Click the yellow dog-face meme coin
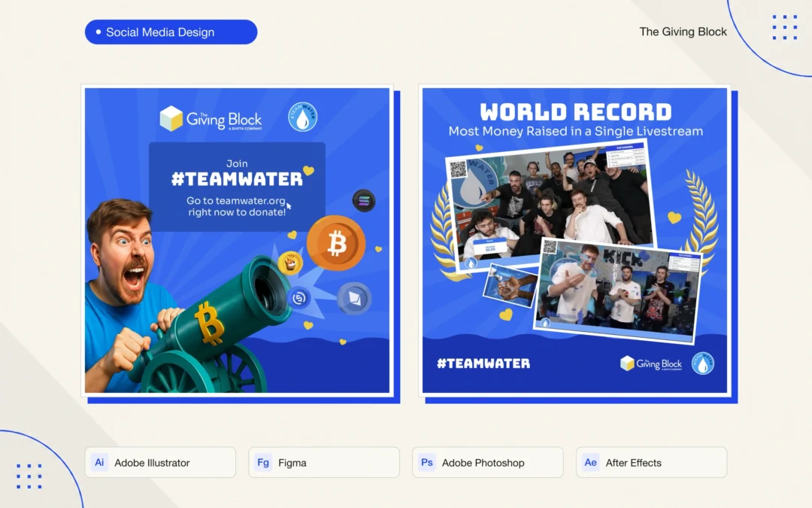 point(290,263)
